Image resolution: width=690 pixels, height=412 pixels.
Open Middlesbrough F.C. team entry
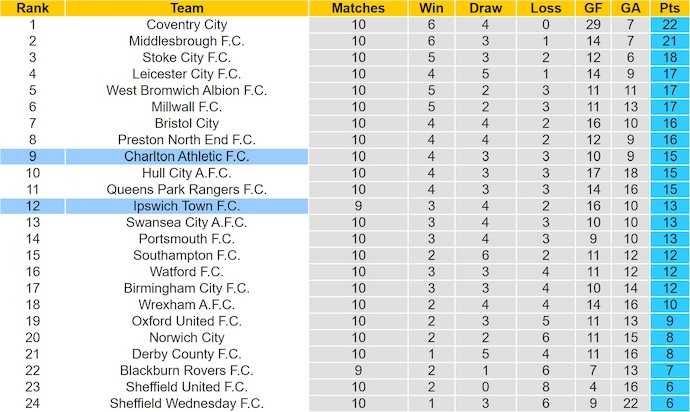(x=186, y=41)
